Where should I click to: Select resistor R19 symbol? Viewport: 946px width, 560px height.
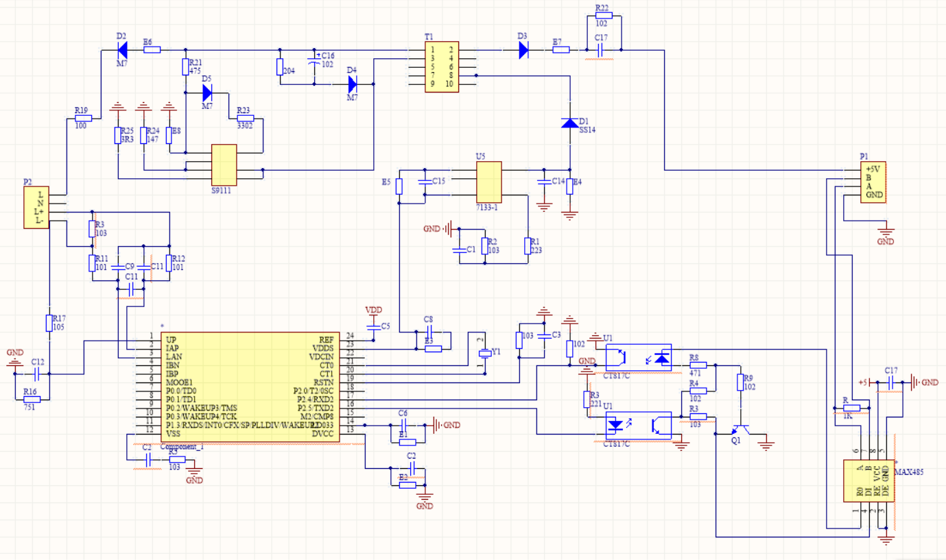pyautogui.click(x=83, y=118)
